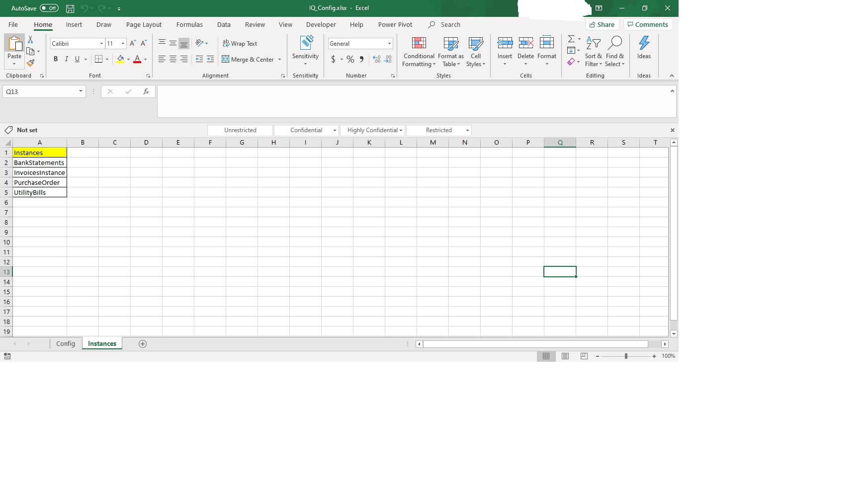Increase font size with the larger A icon
Image resolution: width=868 pixels, height=488 pixels.
click(133, 44)
